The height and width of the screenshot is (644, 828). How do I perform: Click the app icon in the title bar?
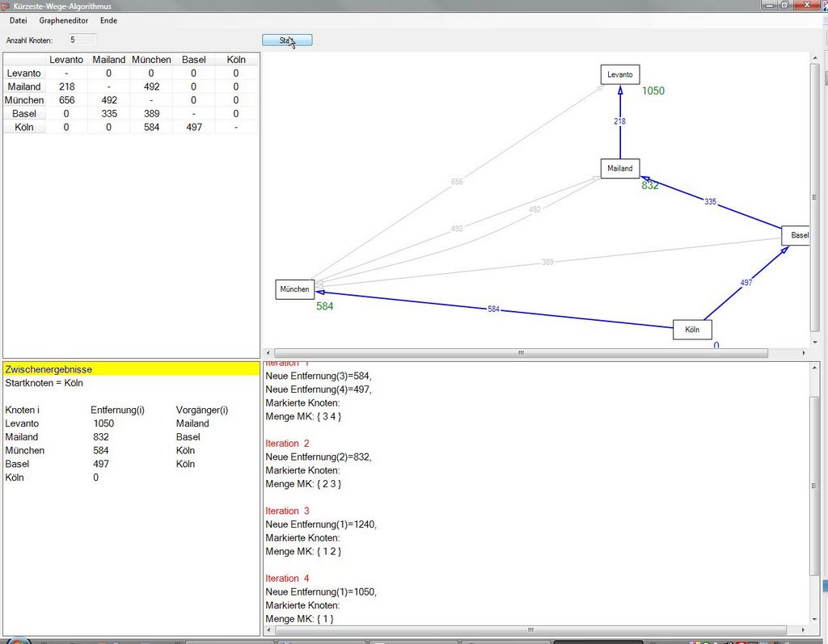click(x=6, y=6)
